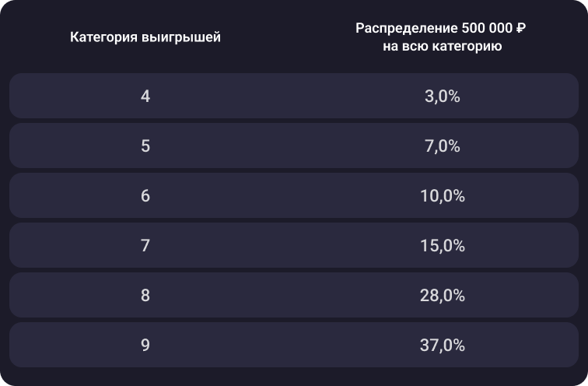Click the "Распределение 500 000 ₽" column header
The width and height of the screenshot is (588, 386).
click(441, 29)
